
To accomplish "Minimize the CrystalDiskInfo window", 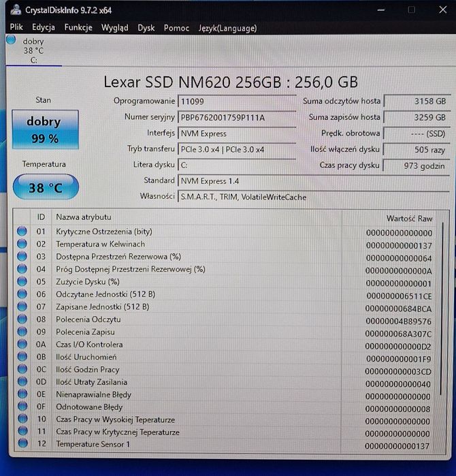I will coord(381,10).
